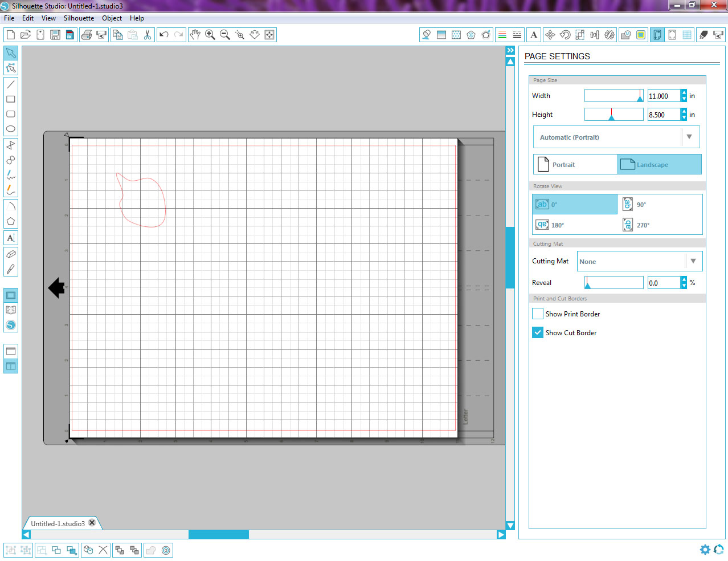Save the document with floppy disk icon
The height and width of the screenshot is (561, 728).
[x=55, y=35]
